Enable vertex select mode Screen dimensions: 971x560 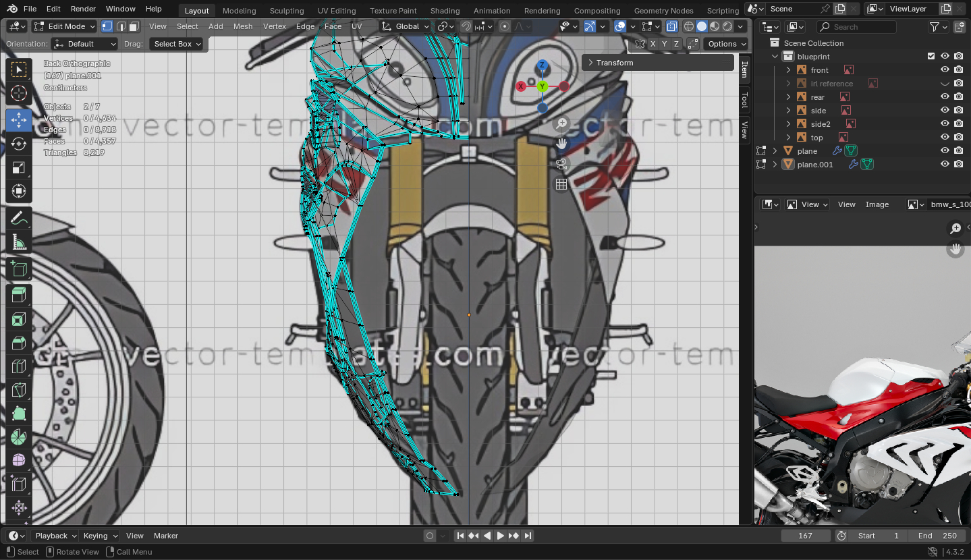pos(107,26)
